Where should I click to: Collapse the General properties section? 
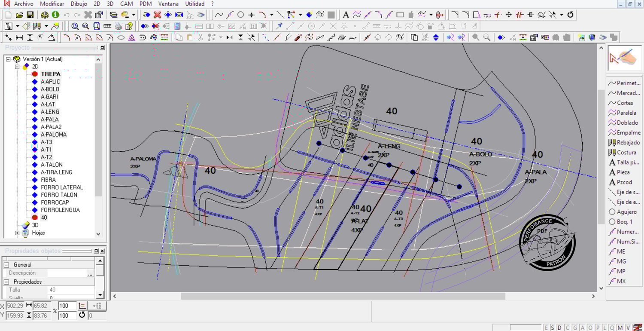pos(7,265)
